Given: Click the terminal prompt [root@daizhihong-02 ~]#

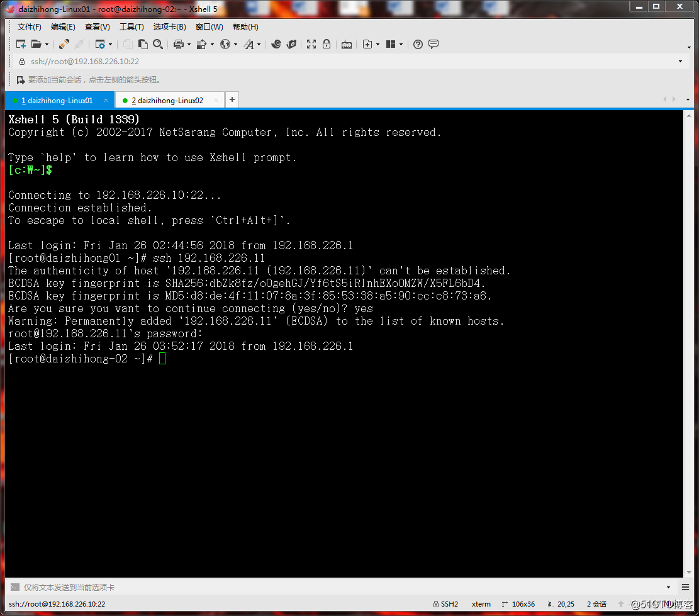Looking at the screenshot, I should [x=81, y=359].
